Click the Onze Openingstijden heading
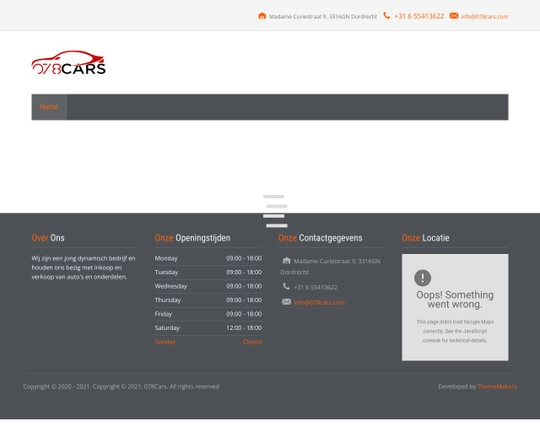Viewport: 540px width, 432px height. point(193,238)
